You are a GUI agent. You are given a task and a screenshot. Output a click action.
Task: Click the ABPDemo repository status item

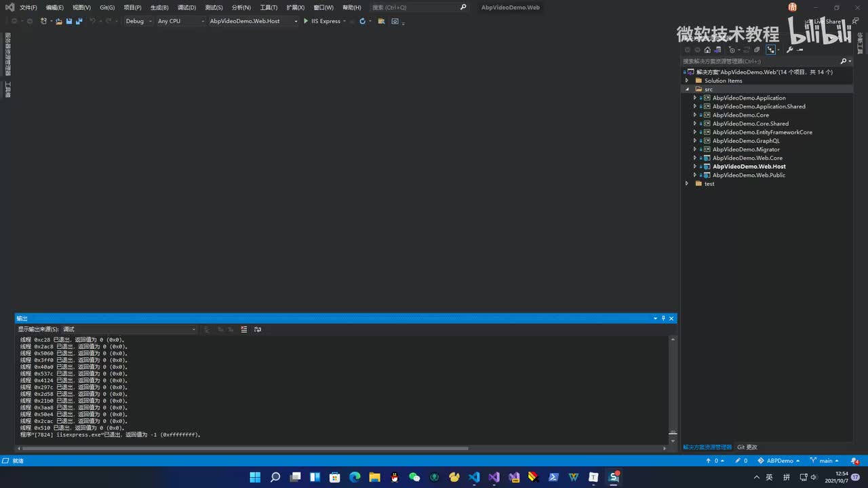coord(780,461)
